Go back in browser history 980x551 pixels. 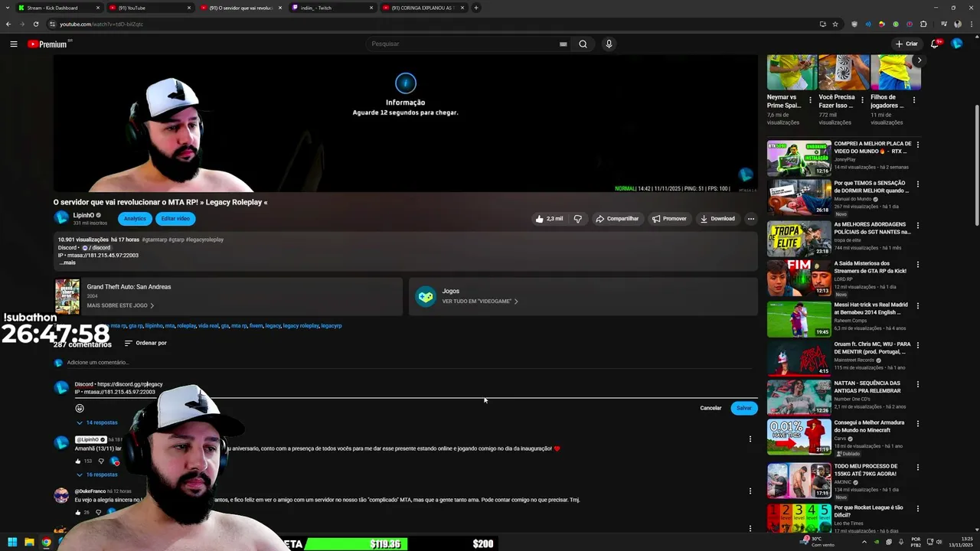tap(8, 24)
